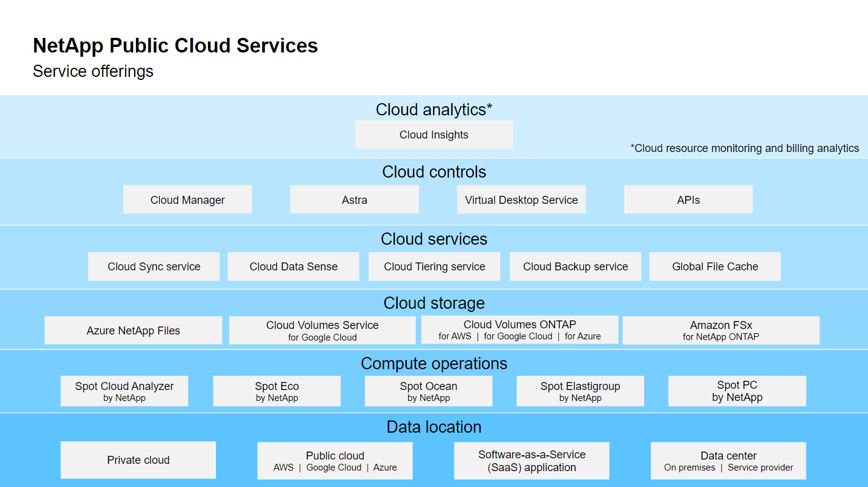Click the Cloud Insights box
The height and width of the screenshot is (487, 868).
[434, 135]
